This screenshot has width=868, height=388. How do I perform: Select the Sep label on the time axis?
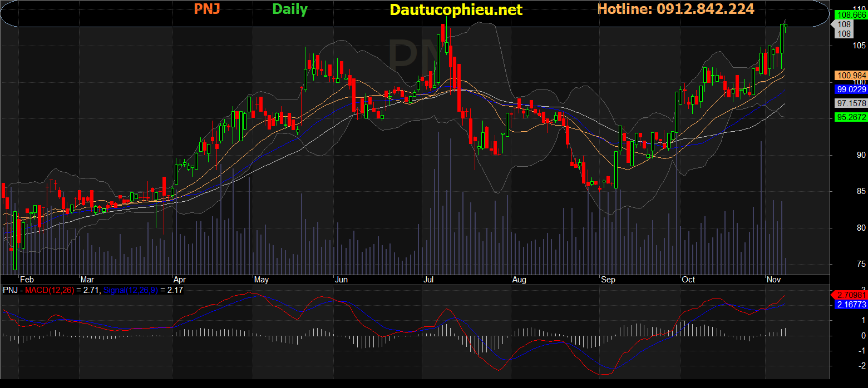click(x=608, y=280)
